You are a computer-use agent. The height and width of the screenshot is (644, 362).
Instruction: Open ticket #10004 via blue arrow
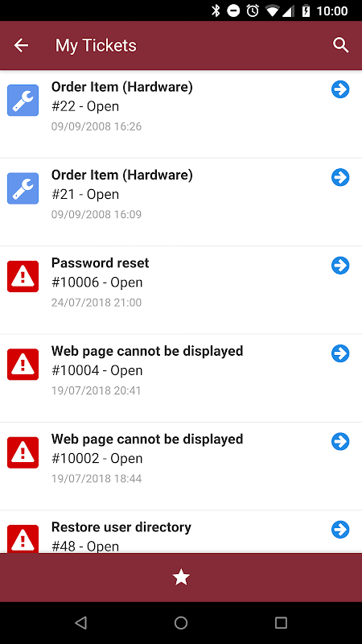[340, 353]
